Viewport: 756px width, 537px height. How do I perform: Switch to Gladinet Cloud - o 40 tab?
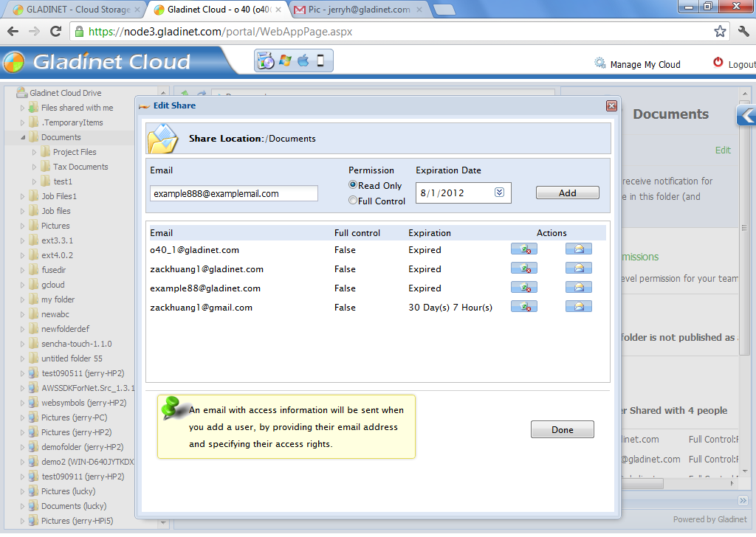(x=217, y=10)
